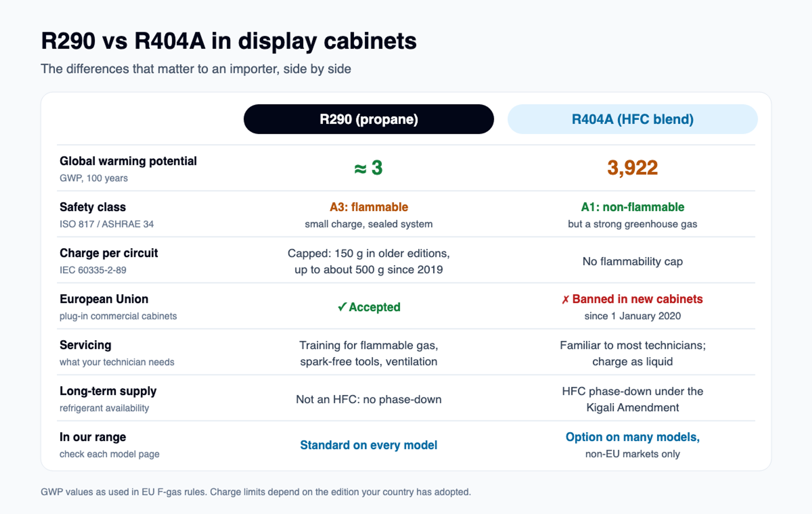Viewport: 812px width, 514px height.
Task: Click the footnote about GWP values and charge limits
Action: click(256, 492)
